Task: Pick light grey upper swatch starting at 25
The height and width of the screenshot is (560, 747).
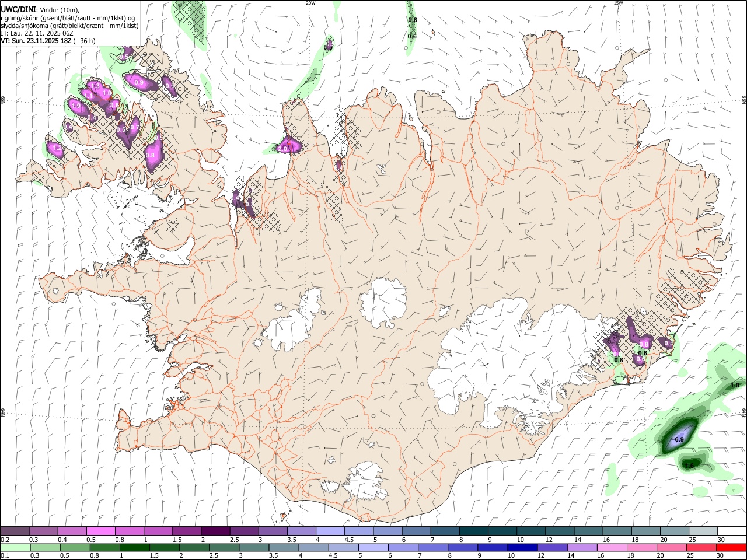Action: (x=703, y=531)
